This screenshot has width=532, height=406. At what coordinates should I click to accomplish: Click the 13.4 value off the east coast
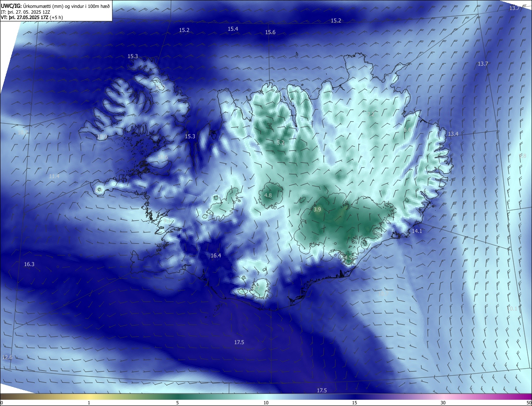tap(453, 134)
